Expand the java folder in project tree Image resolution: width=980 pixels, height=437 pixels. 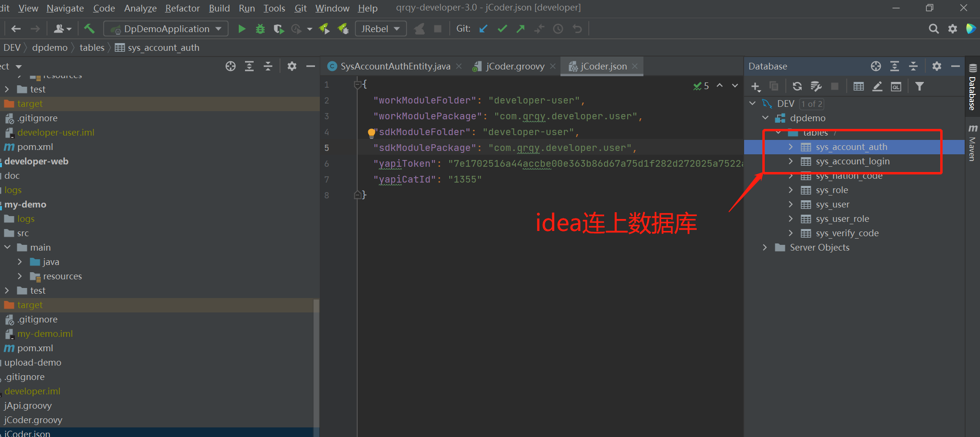coord(20,262)
